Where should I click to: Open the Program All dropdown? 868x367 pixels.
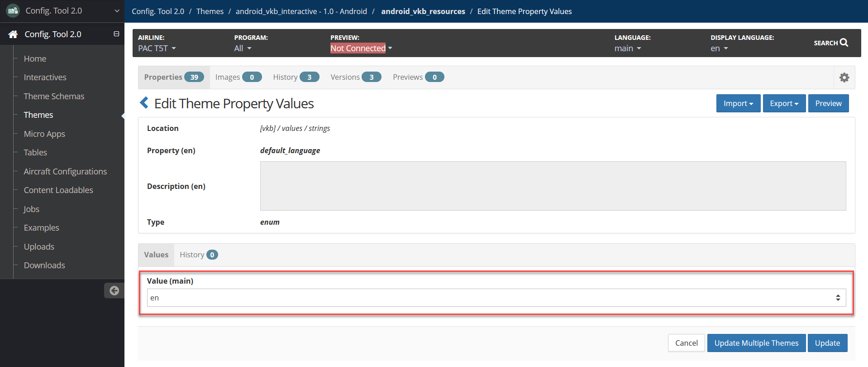242,48
